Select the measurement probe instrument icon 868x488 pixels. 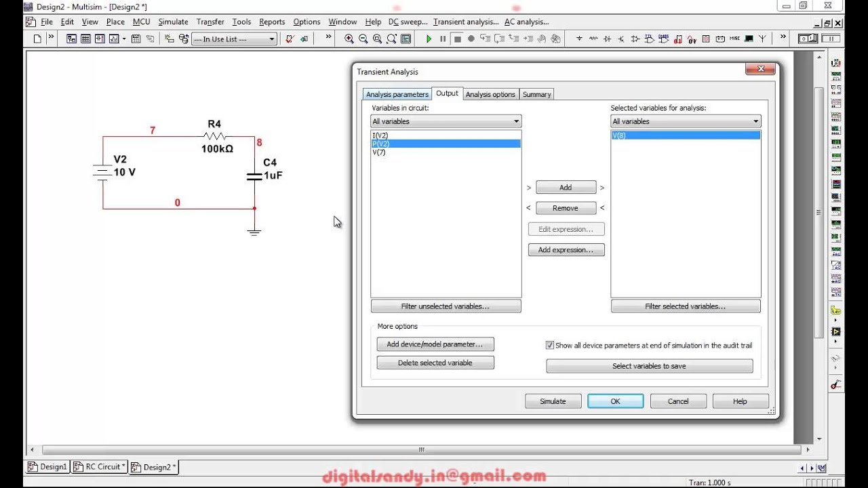click(x=836, y=310)
